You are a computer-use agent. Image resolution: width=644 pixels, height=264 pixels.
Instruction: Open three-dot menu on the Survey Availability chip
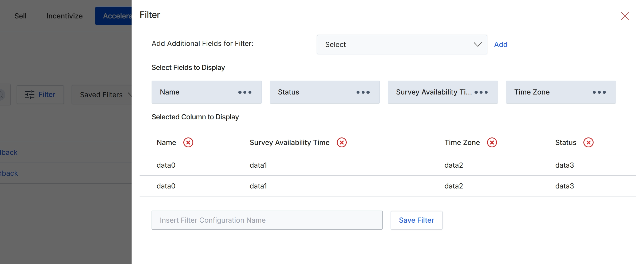[x=481, y=92]
